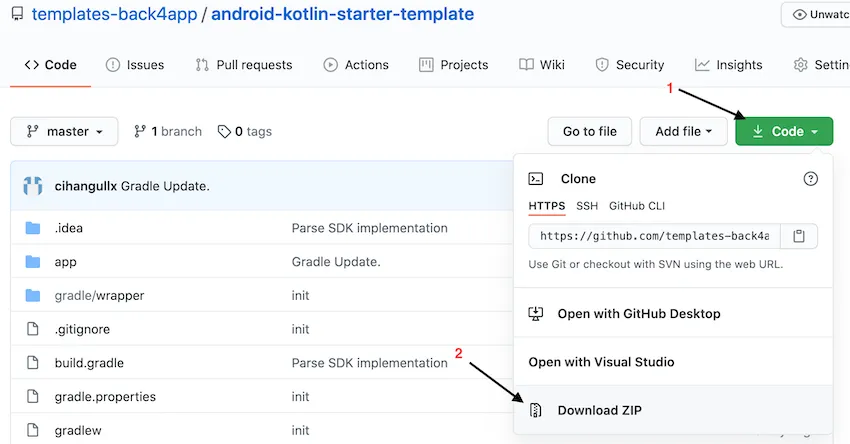Click the repository icon beside templates-back4app

(17, 14)
